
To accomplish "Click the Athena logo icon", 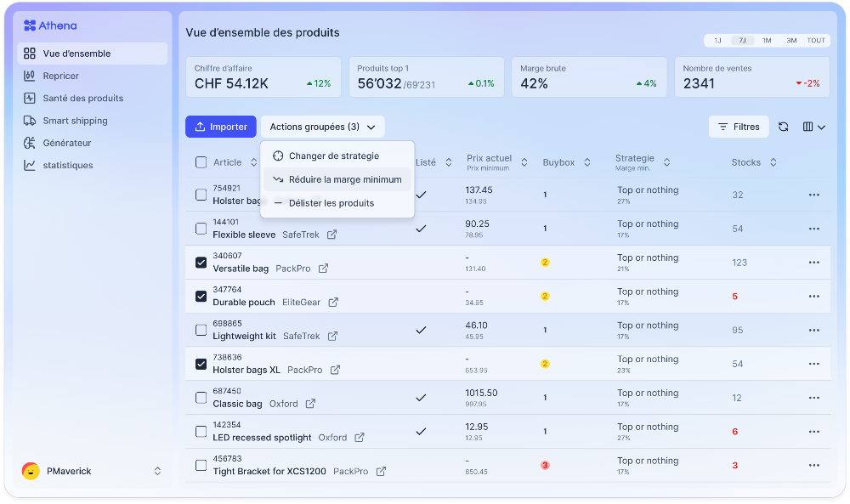I will [x=30, y=25].
